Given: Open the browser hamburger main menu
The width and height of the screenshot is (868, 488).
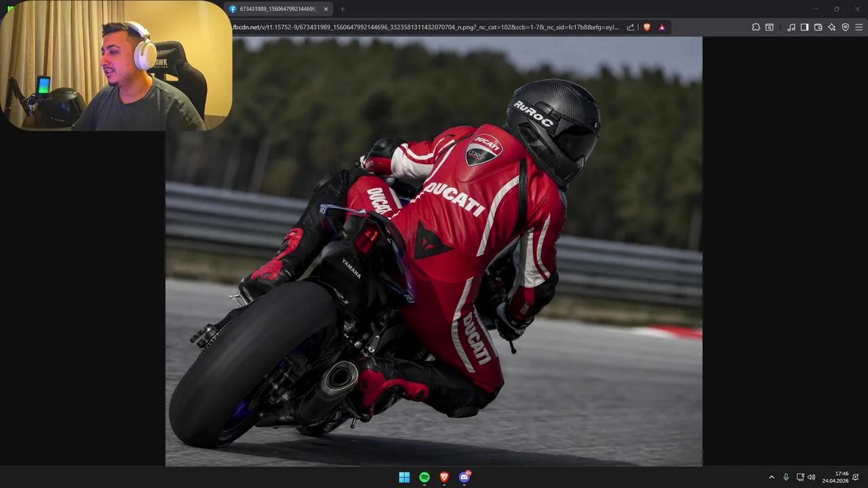Looking at the screenshot, I should point(859,27).
